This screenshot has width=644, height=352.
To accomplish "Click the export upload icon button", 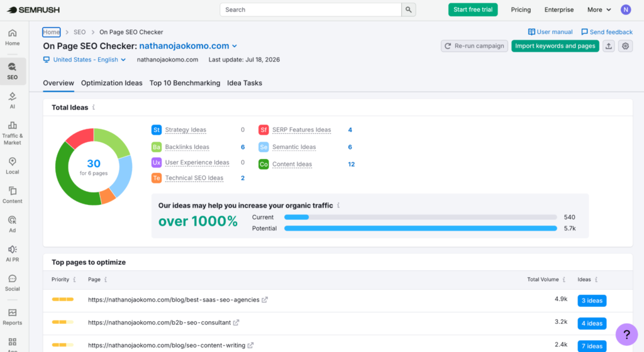I will [609, 46].
